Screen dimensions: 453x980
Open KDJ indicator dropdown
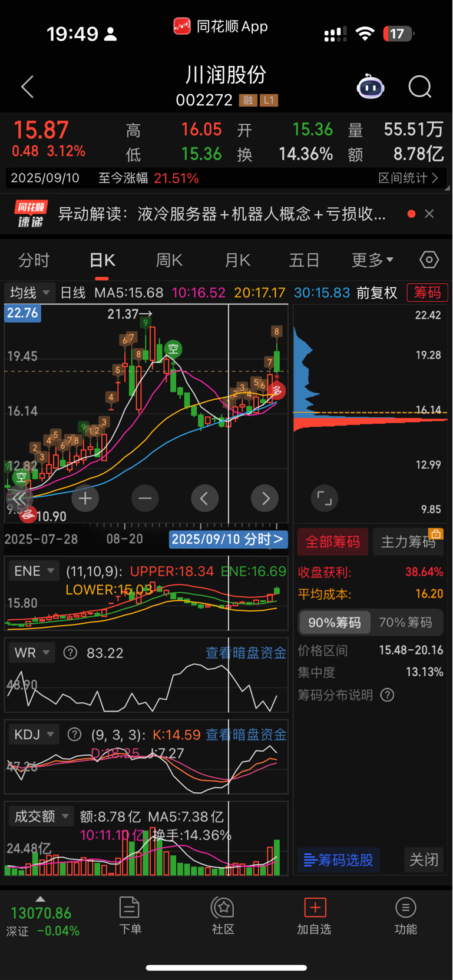point(34,735)
